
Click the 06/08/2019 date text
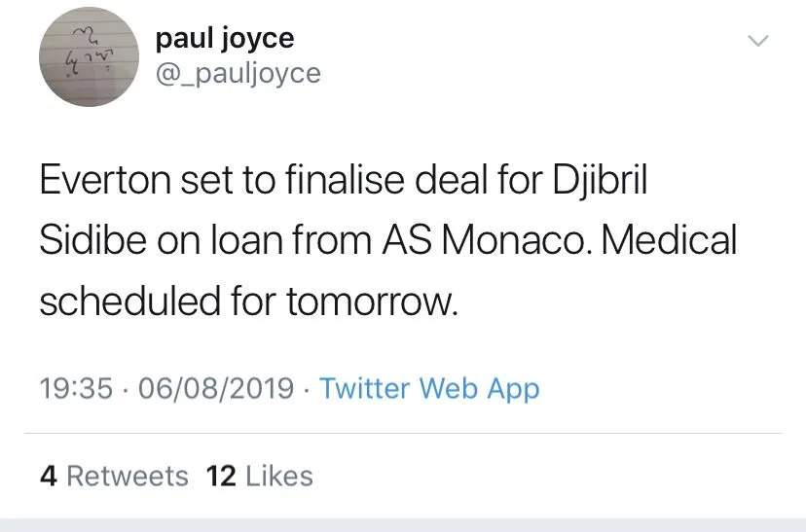(x=216, y=389)
